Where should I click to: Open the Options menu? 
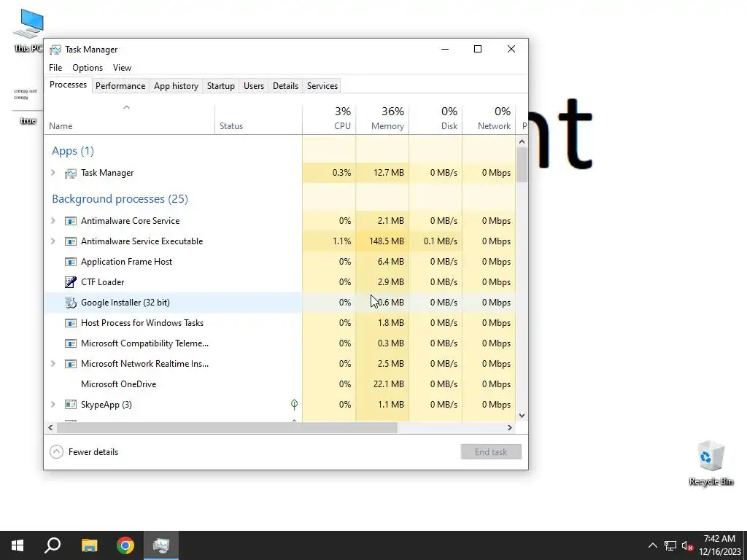coord(88,68)
